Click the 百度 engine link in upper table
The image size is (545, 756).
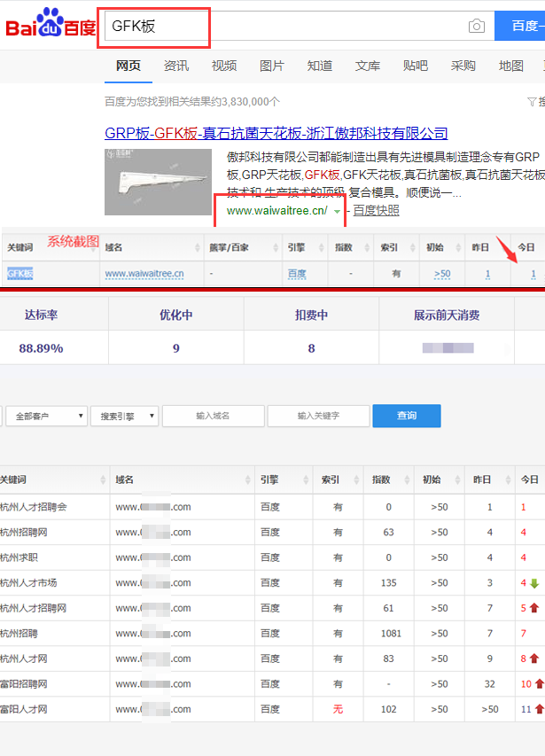point(297,274)
